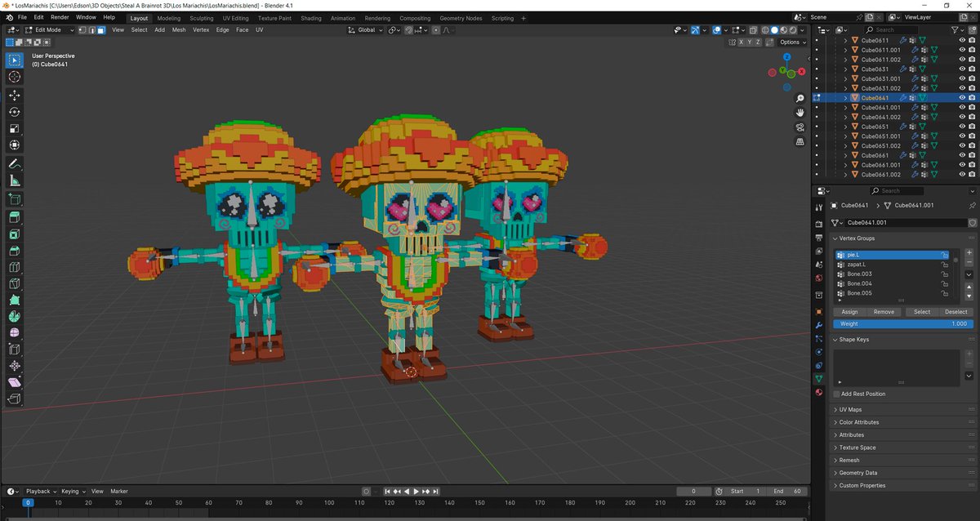The height and width of the screenshot is (521, 980).
Task: Toggle the camera view icon
Action: (800, 127)
